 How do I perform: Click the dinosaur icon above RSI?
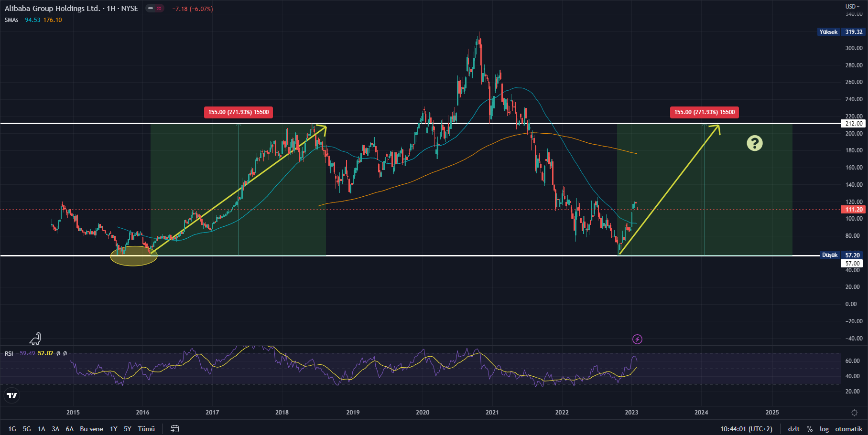pyautogui.click(x=35, y=339)
